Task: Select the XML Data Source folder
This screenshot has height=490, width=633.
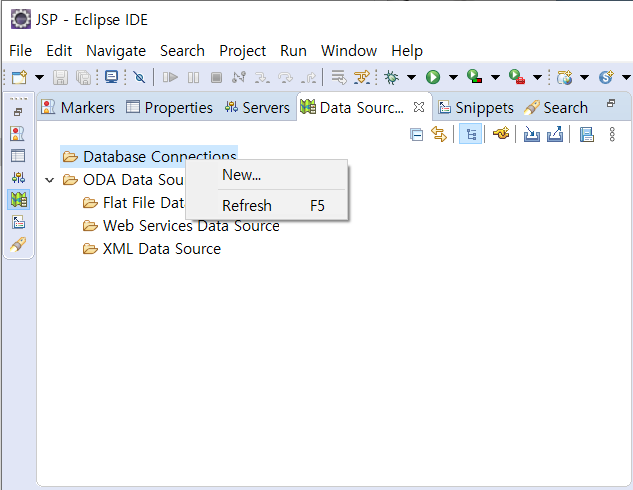Action: tap(152, 249)
